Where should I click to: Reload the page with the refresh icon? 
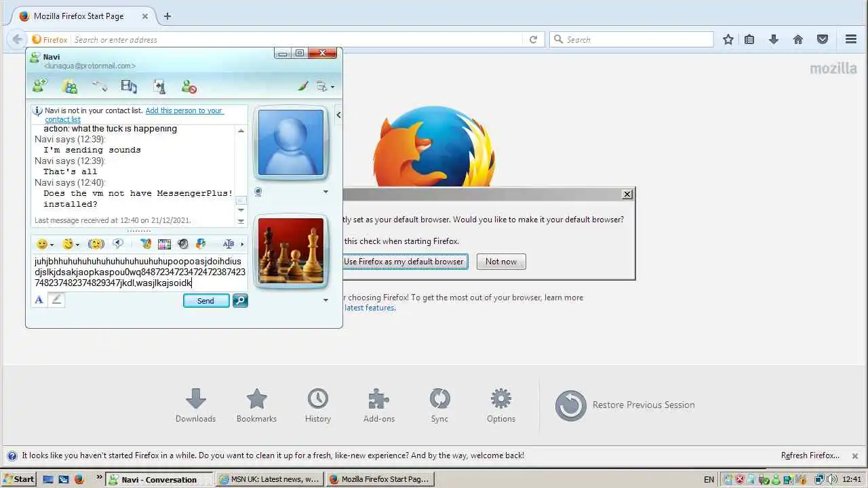click(x=533, y=39)
